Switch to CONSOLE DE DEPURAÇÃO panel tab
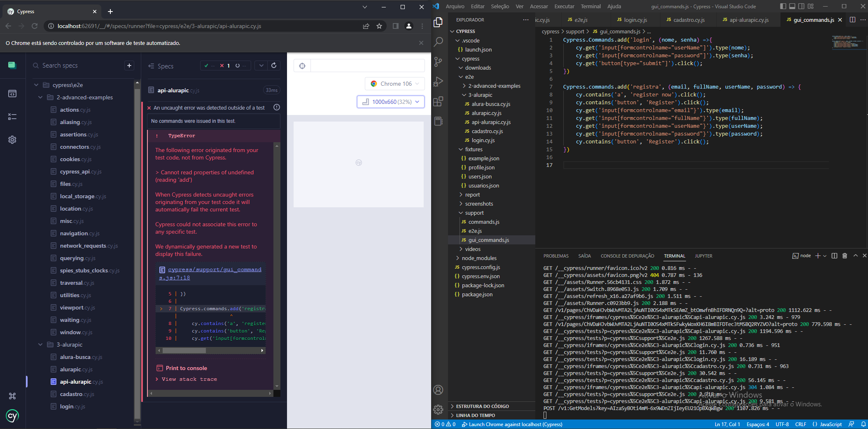 [628, 256]
